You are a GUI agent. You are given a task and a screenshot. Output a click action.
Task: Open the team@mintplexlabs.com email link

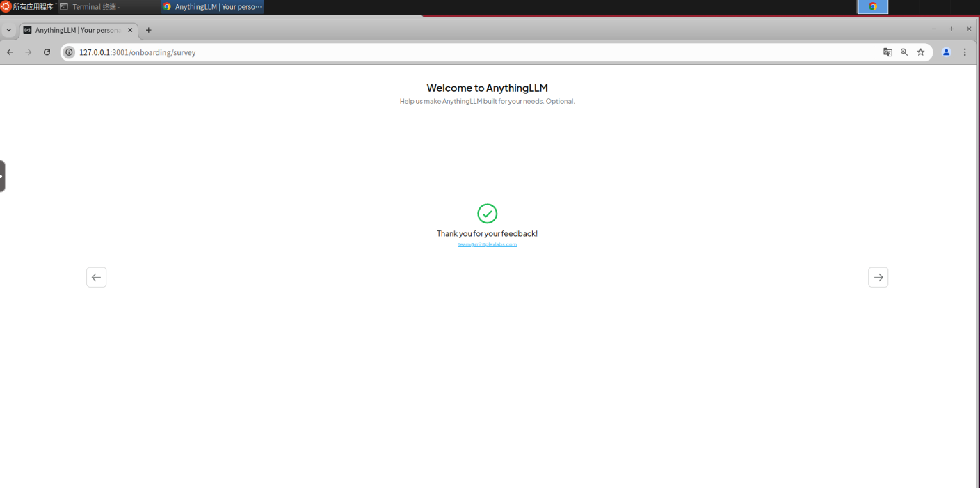(487, 244)
